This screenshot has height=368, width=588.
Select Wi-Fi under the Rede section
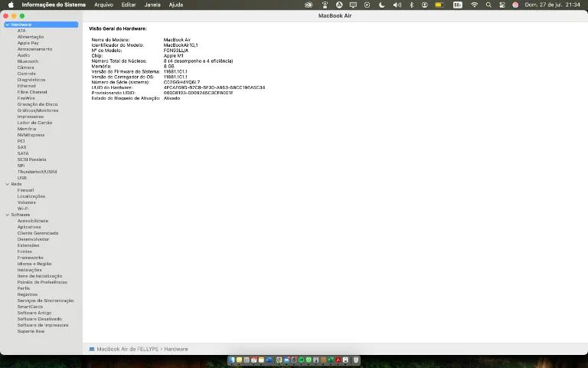23,209
